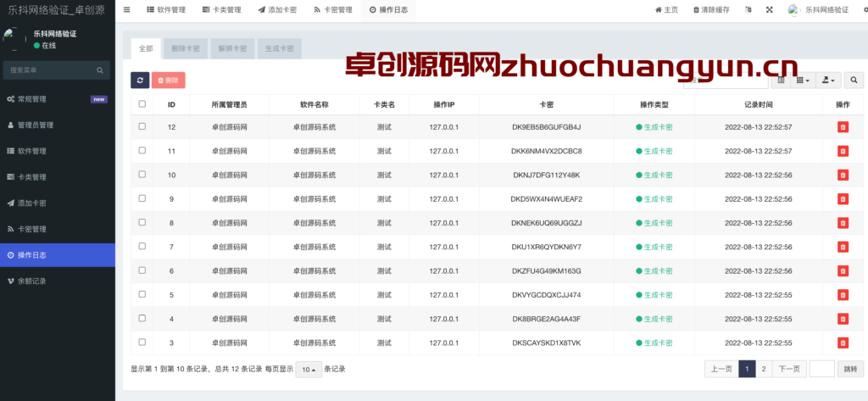
Task: Open the columns visibility dropdown
Action: [x=803, y=81]
